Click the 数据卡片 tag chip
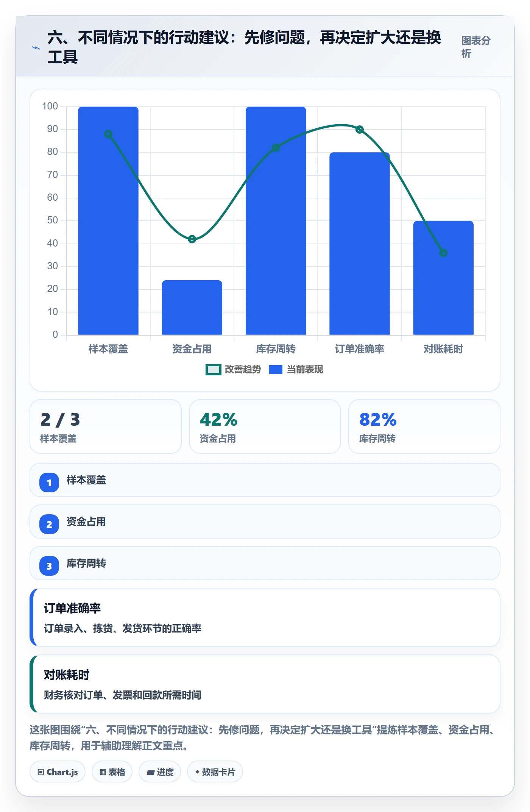Image resolution: width=530 pixels, height=812 pixels. pos(215,772)
